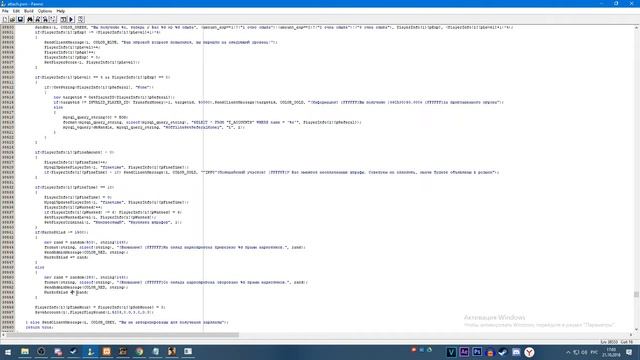Click the horizontal scroll left arrow

pos(3,335)
